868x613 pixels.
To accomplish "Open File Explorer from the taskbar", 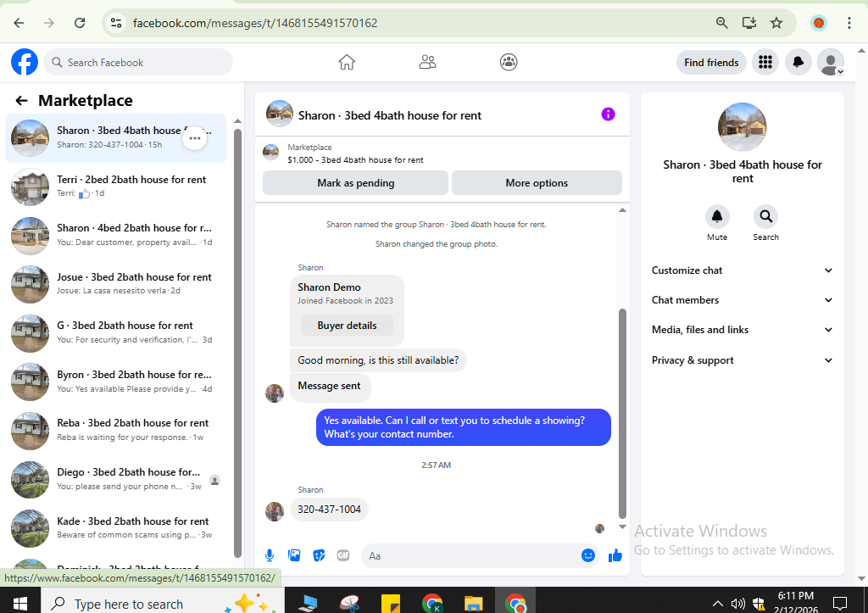I will (x=473, y=603).
